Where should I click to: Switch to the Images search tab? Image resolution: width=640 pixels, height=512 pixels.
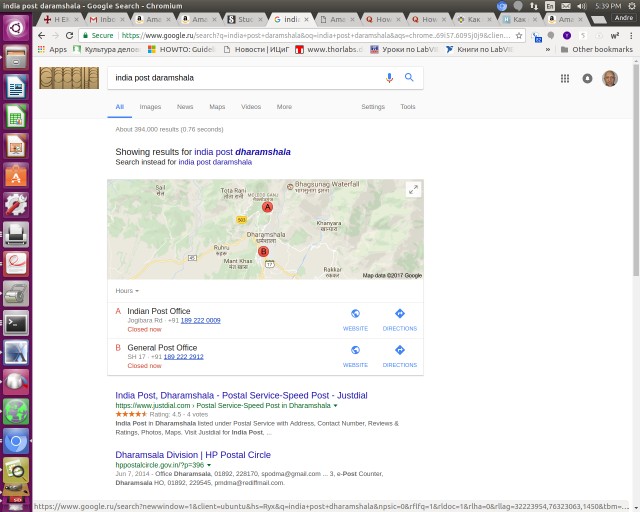(x=150, y=106)
